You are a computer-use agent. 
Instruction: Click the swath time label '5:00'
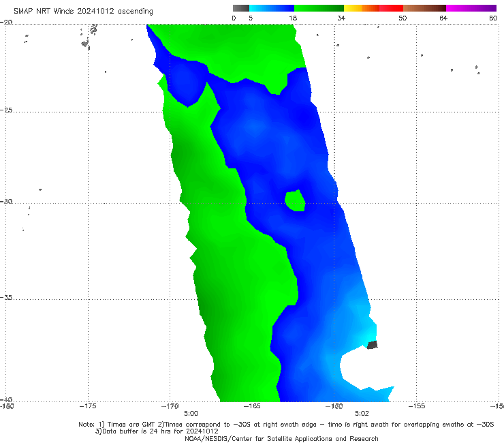[191, 414]
